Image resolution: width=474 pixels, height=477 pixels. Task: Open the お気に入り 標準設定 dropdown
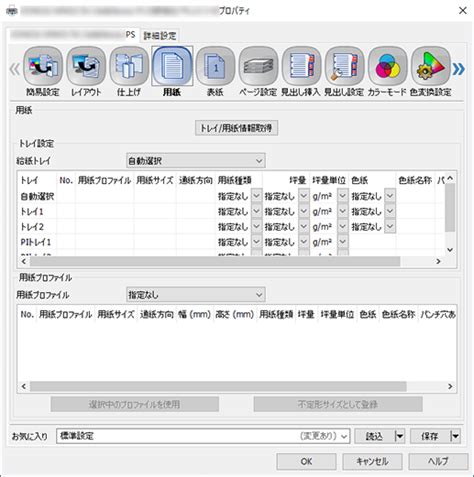click(203, 436)
